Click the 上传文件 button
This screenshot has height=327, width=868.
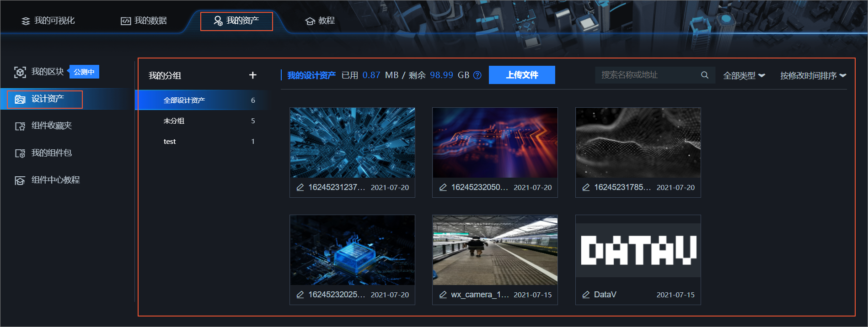(x=522, y=75)
